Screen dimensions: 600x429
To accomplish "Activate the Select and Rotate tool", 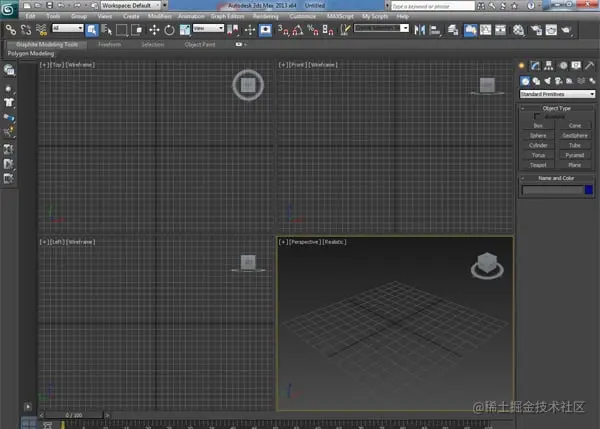I will pos(169,30).
